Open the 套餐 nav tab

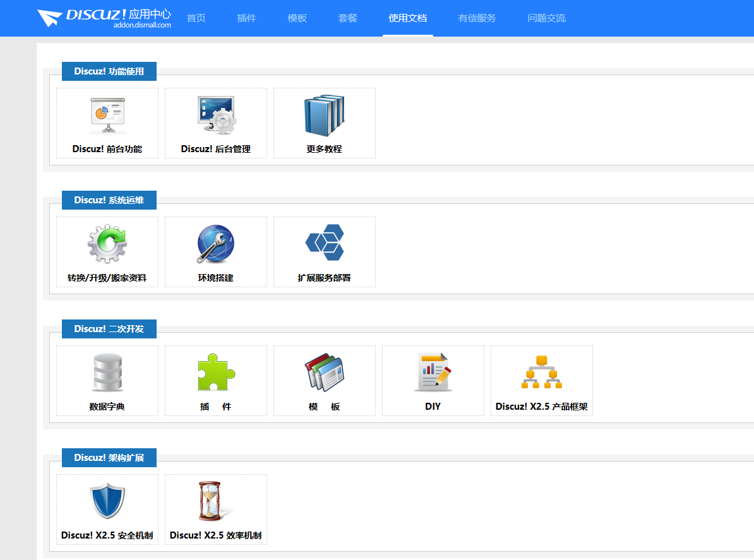pos(348,18)
